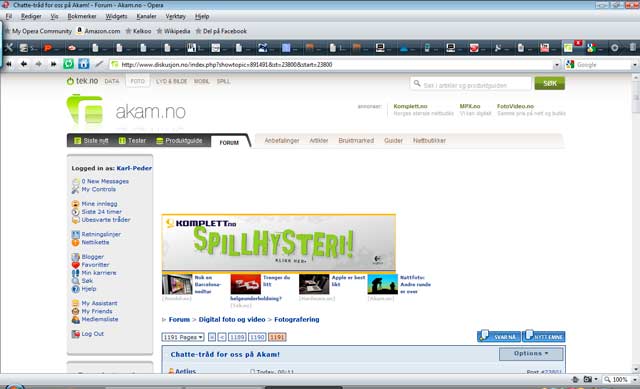Open the Favoritter heart icon
Image resolution: width=640 pixels, height=389 pixels.
pos(76,265)
